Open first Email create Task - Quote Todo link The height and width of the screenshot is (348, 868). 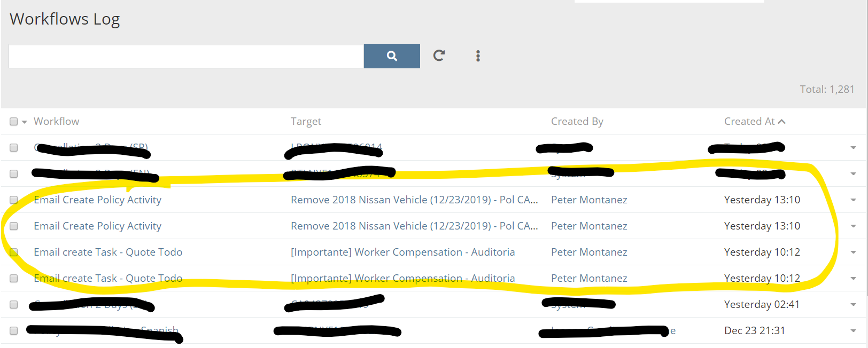pyautogui.click(x=108, y=252)
